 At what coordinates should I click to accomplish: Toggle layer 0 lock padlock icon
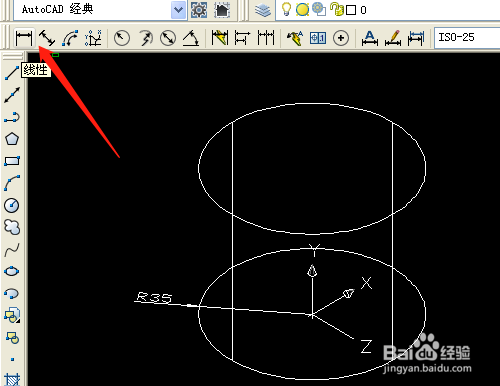337,9
